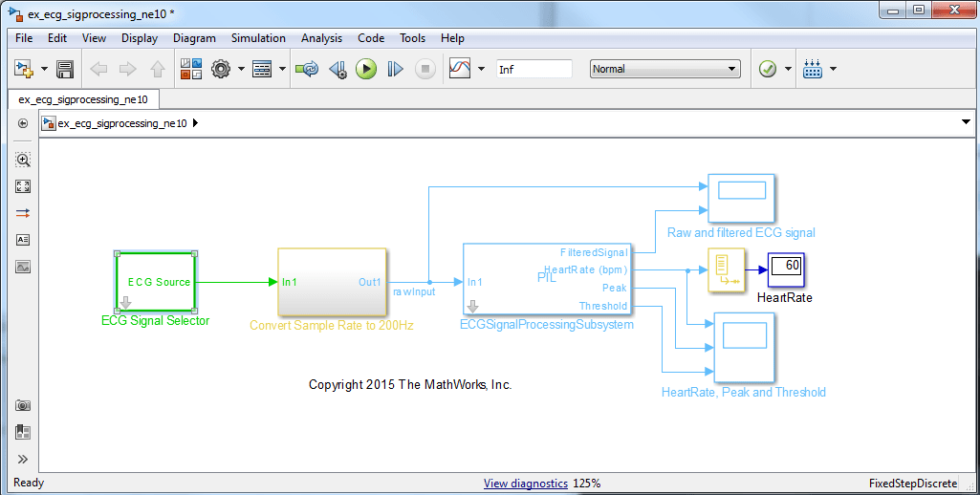
Task: Expand the hidden palette chevrons
Action: (x=23, y=459)
